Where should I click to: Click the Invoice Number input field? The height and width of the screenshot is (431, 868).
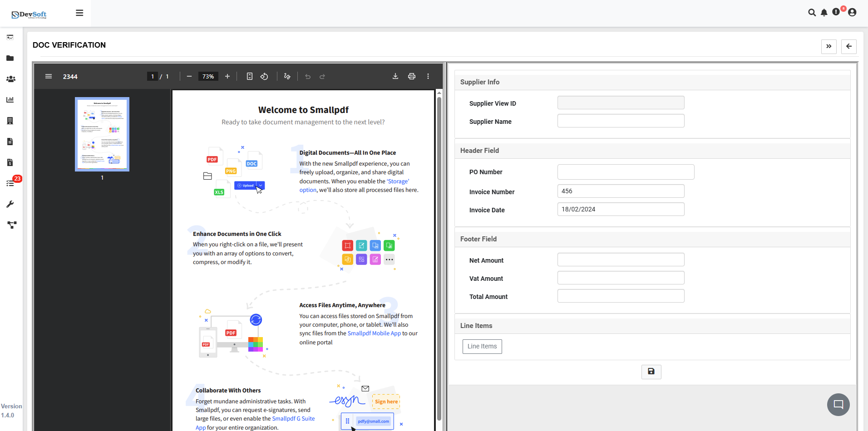point(621,191)
